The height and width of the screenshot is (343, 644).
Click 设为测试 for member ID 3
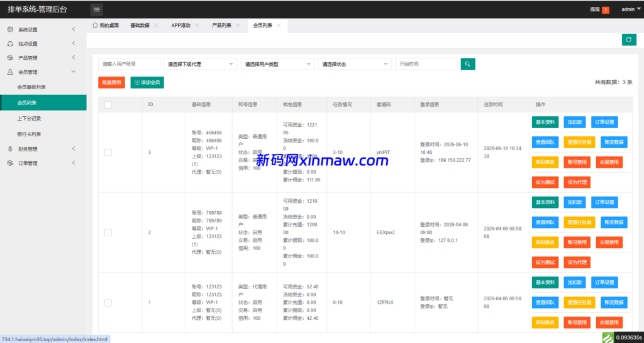point(545,182)
